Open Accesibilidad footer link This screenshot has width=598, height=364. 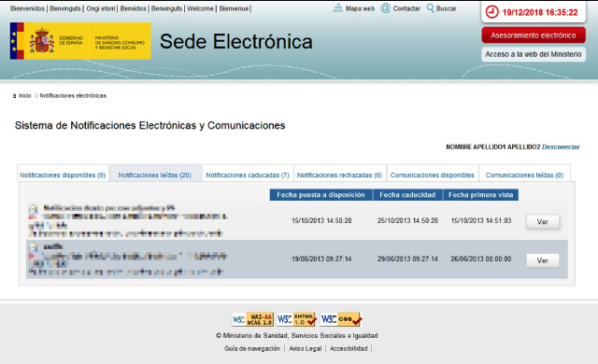pos(349,348)
